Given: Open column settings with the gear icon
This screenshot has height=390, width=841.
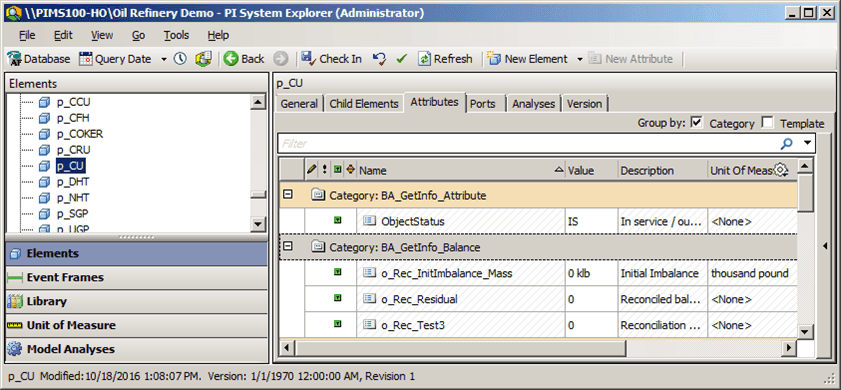Looking at the screenshot, I should pos(780,170).
